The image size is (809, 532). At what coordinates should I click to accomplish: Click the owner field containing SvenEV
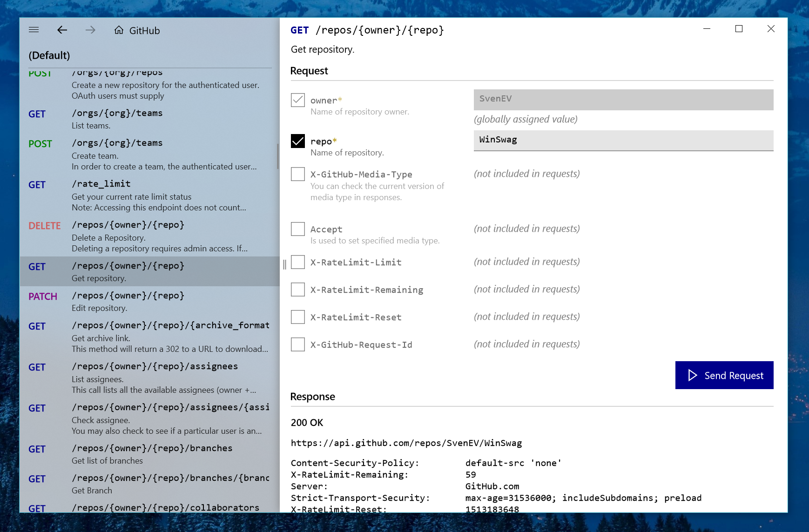click(623, 100)
